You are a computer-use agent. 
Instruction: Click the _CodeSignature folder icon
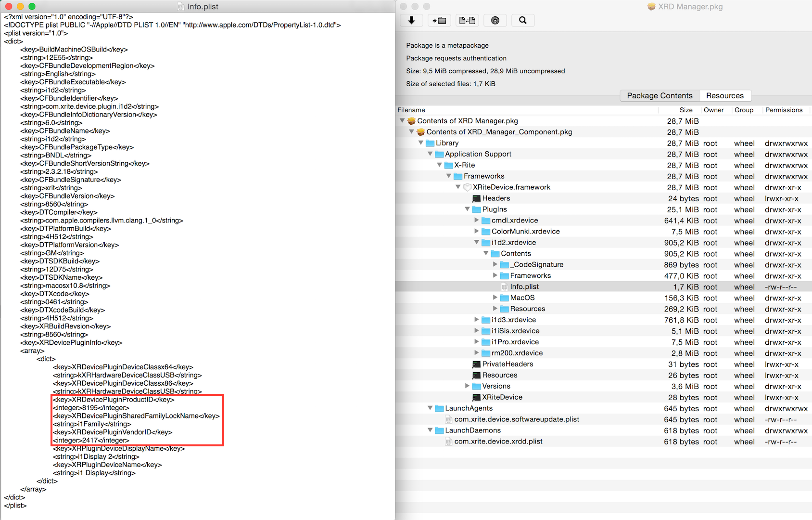pos(504,265)
